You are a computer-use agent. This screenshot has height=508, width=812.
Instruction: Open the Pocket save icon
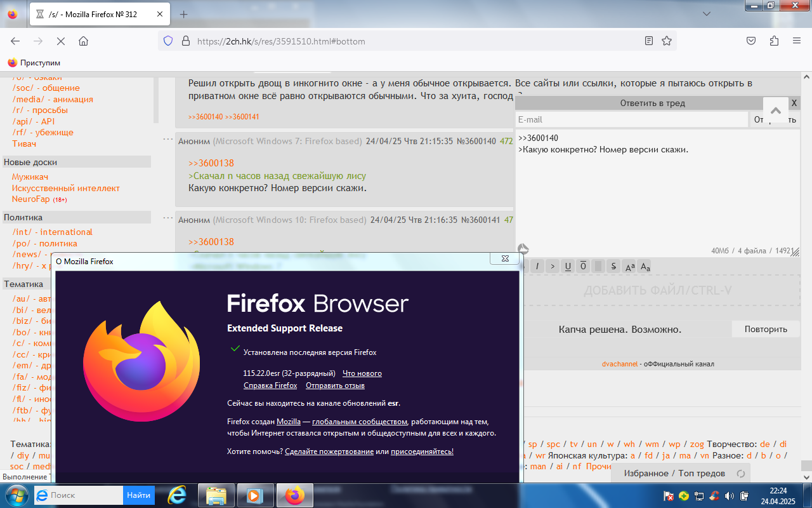pos(751,41)
